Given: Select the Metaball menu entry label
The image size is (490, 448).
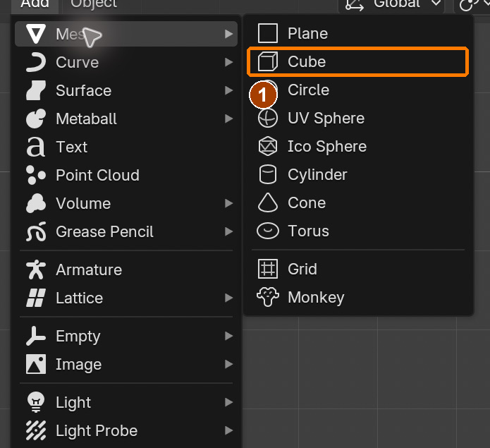Looking at the screenshot, I should click(x=86, y=119).
